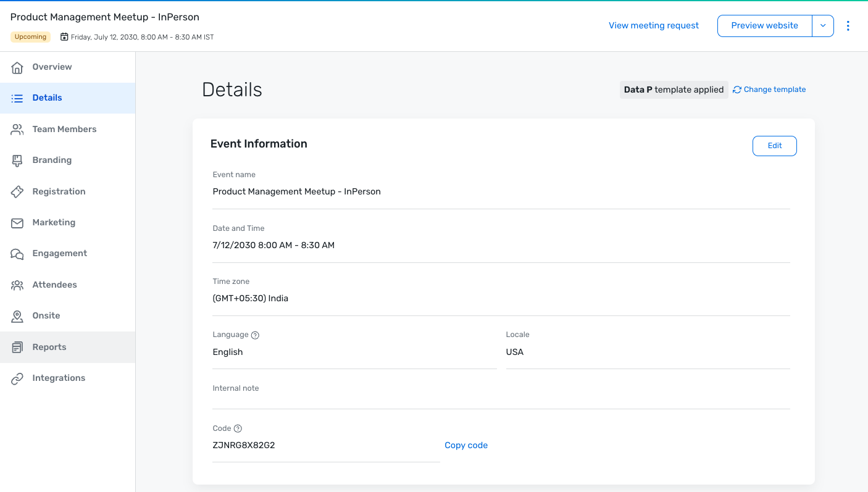Click the Registration ticket icon
Viewport: 868px width, 492px height.
17,192
